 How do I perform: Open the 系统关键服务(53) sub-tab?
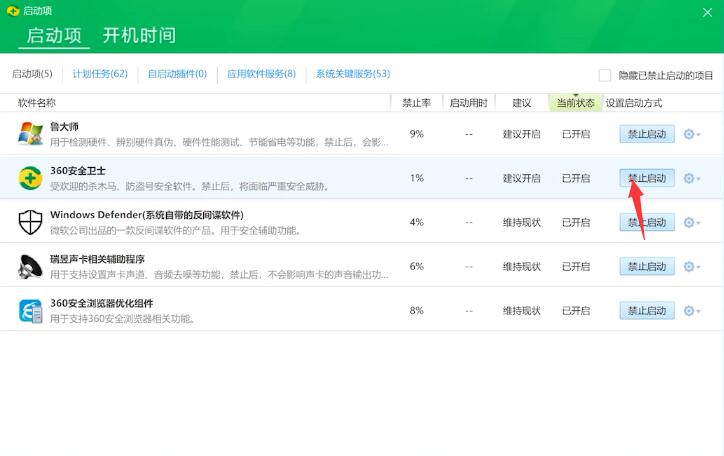[353, 74]
